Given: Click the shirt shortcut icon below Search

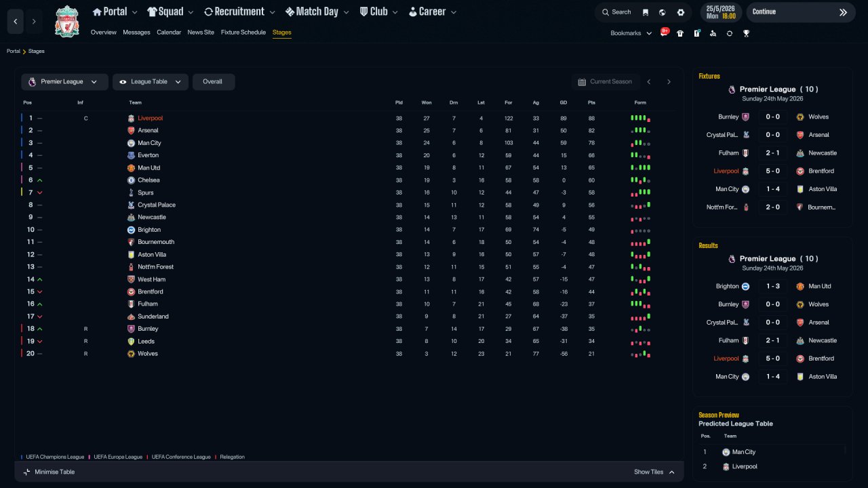Looking at the screenshot, I should pyautogui.click(x=680, y=33).
